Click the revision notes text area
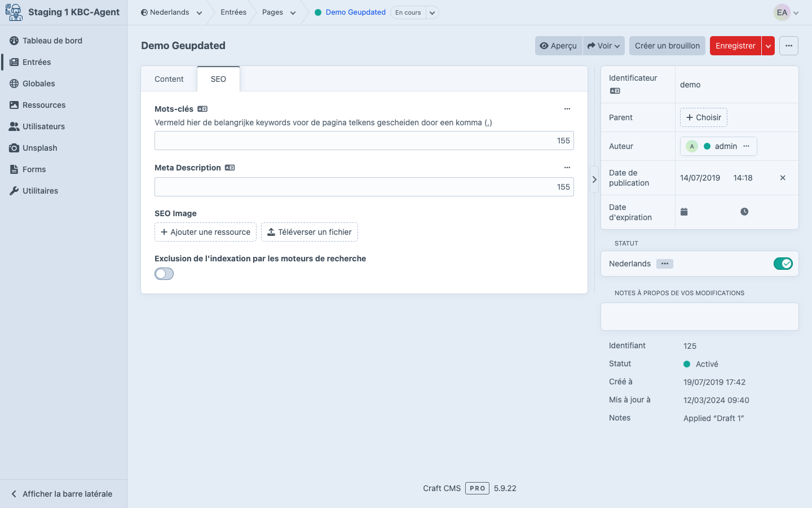This screenshot has height=508, width=812. pos(700,317)
